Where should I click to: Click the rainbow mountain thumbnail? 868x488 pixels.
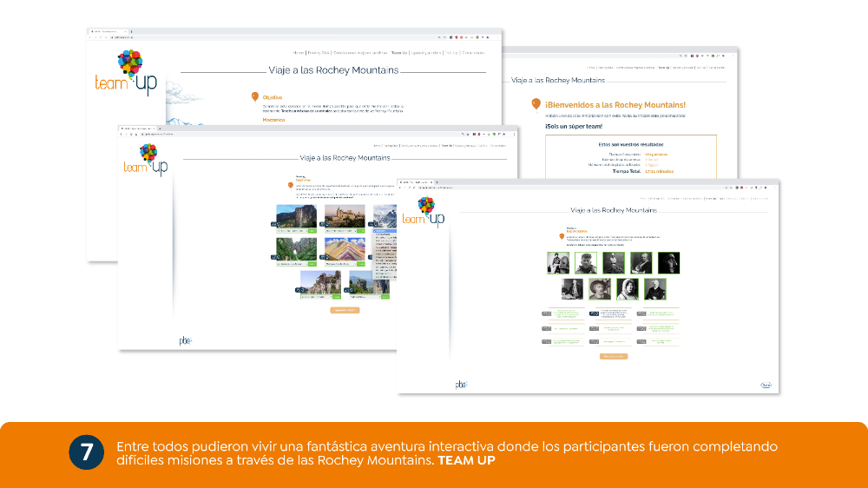pyautogui.click(x=345, y=249)
